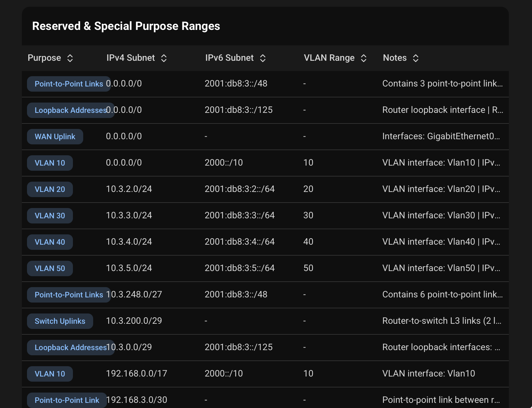The height and width of the screenshot is (408, 532).
Task: Select Point-to-Point Links tag with 10.3.248.0/27
Action: click(69, 295)
